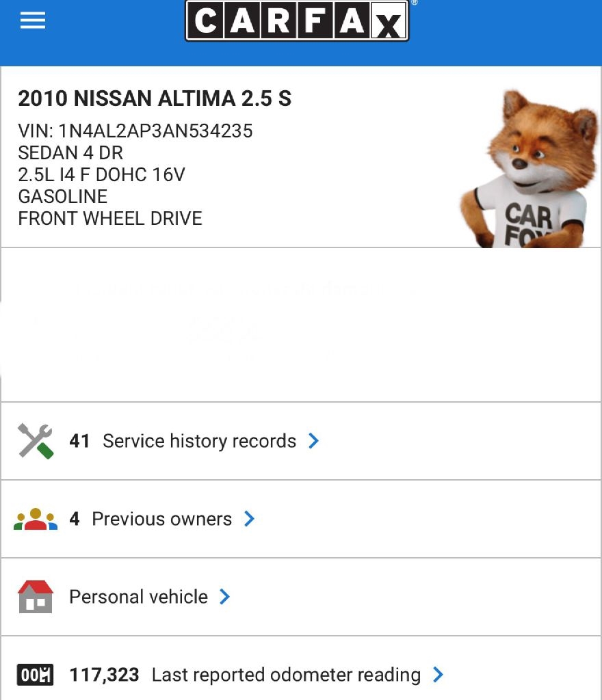Expand service history records chevron

[314, 441]
